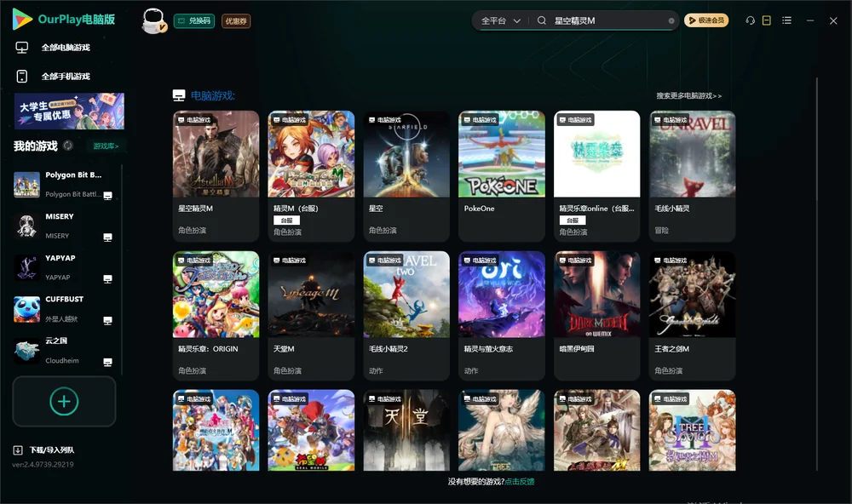Viewport: 852px width, 504px height.
Task: Open 游戏库 library link
Action: pyautogui.click(x=106, y=146)
